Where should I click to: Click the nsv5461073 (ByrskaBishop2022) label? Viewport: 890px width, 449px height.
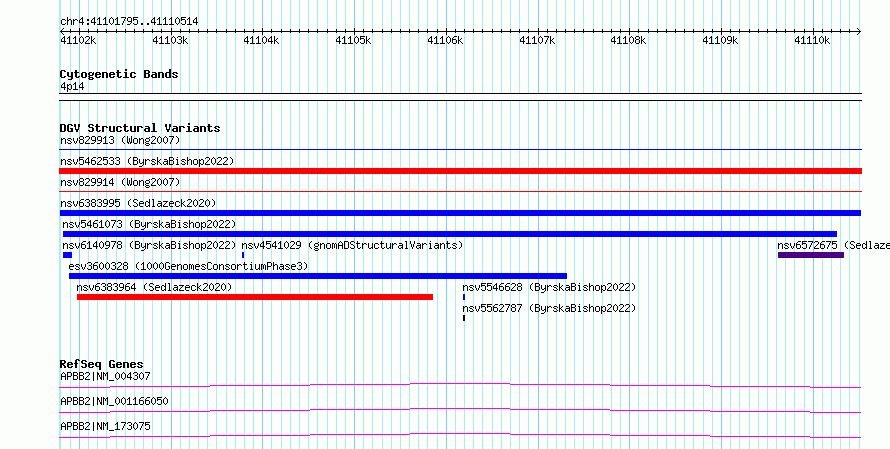(149, 224)
